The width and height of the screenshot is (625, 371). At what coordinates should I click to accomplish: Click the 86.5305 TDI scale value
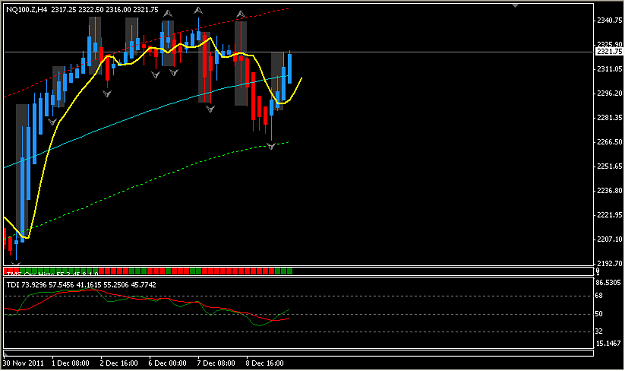click(609, 283)
